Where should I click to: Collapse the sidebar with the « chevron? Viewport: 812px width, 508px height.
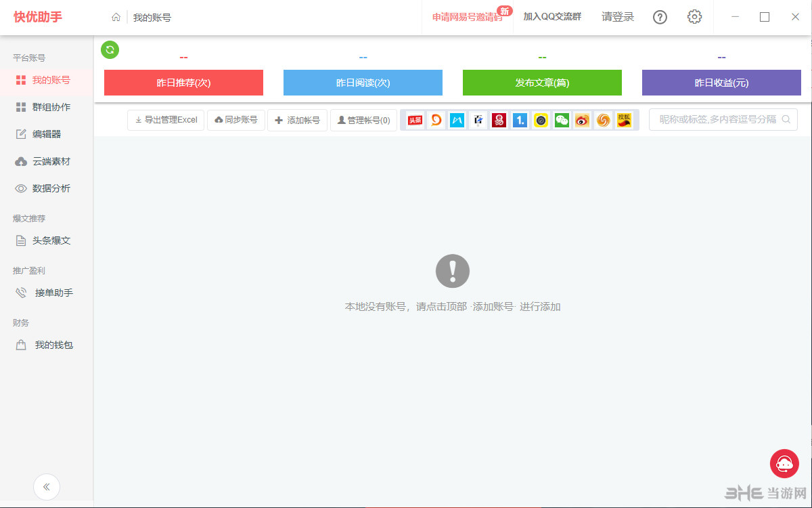tap(47, 486)
